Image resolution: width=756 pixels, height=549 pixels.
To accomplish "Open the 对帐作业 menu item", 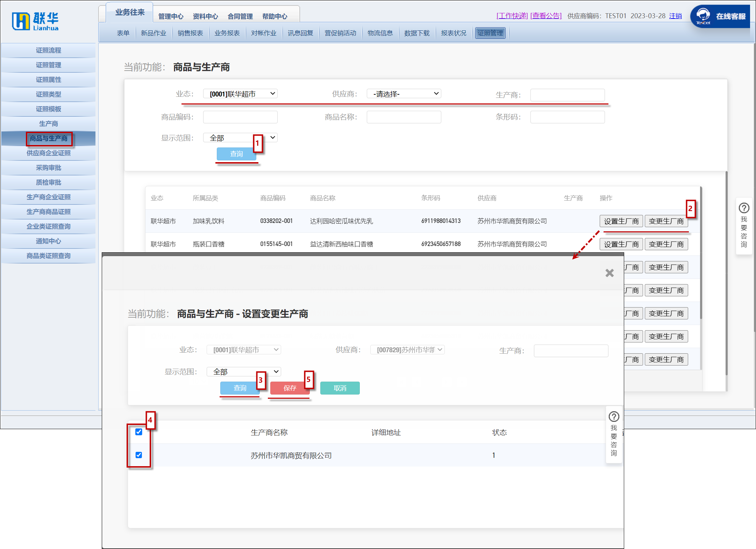I will 264,33.
